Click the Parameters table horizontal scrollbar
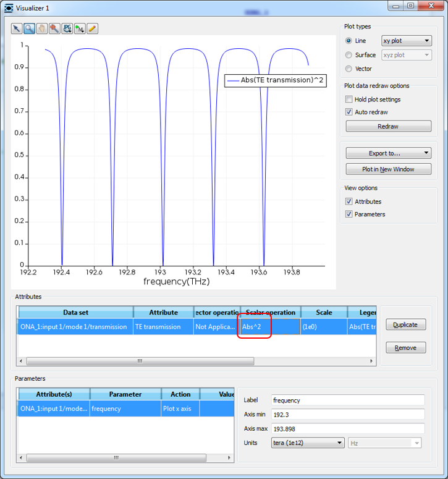 [116, 457]
